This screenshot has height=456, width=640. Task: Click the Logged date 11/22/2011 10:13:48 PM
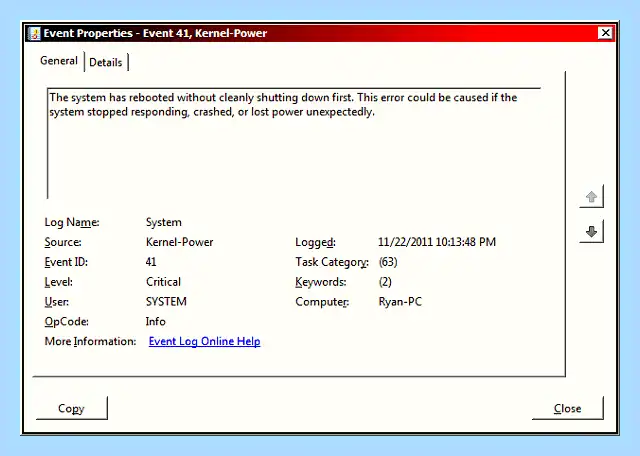[x=437, y=242]
